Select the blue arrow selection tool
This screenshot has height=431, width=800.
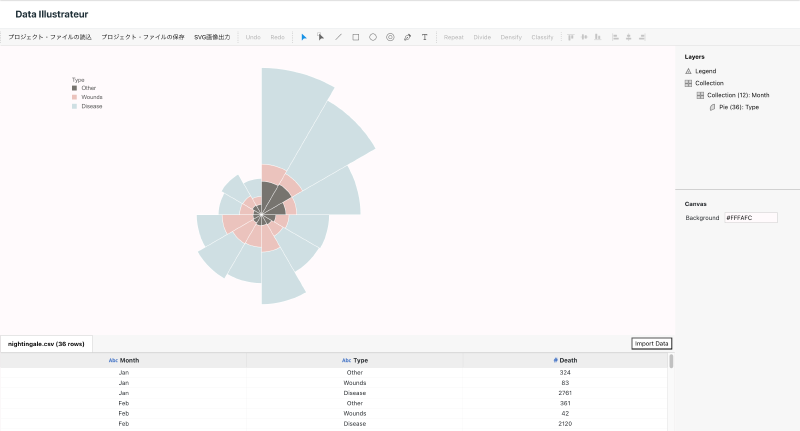tap(304, 37)
